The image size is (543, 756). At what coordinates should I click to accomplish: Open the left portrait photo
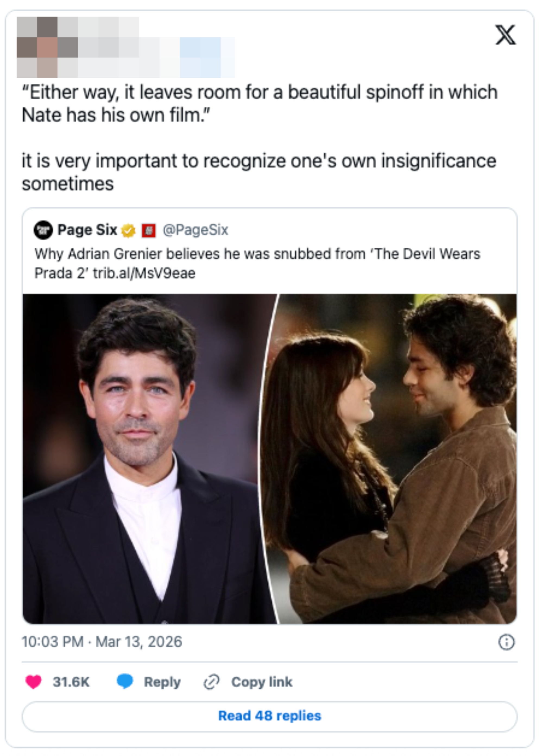[143, 458]
